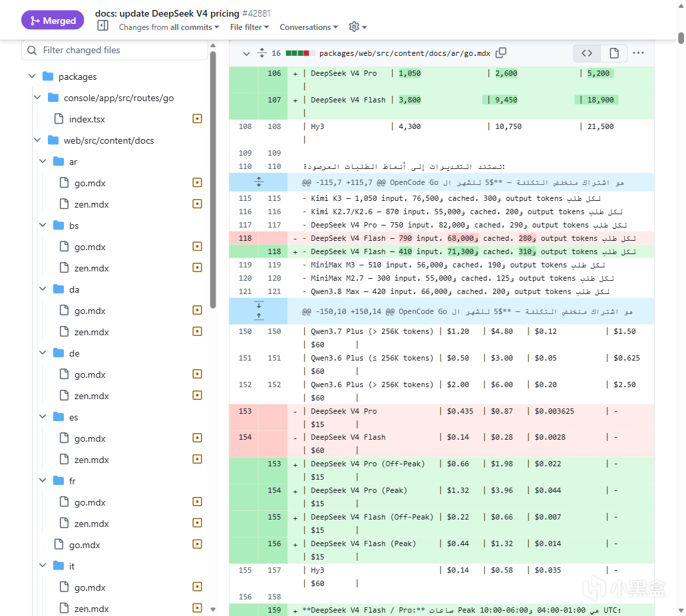
Task: Click modified-file icon beside de go.mdx
Action: (198, 374)
